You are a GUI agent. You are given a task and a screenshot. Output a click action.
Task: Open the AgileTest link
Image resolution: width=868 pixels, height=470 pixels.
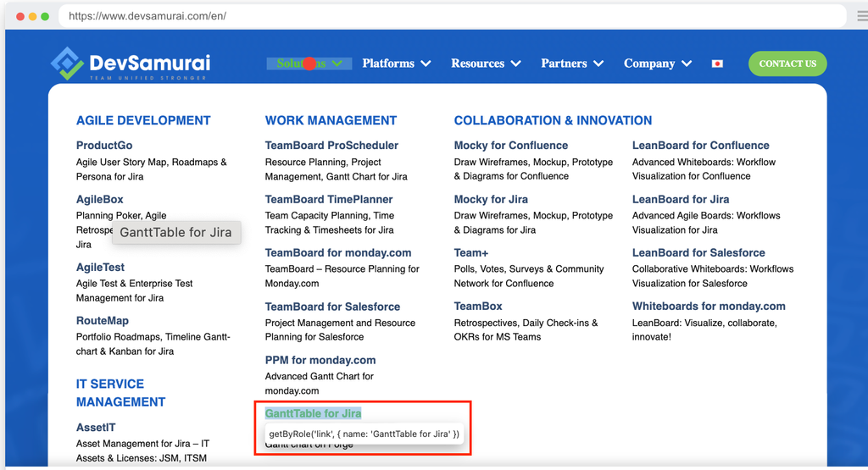(x=100, y=267)
